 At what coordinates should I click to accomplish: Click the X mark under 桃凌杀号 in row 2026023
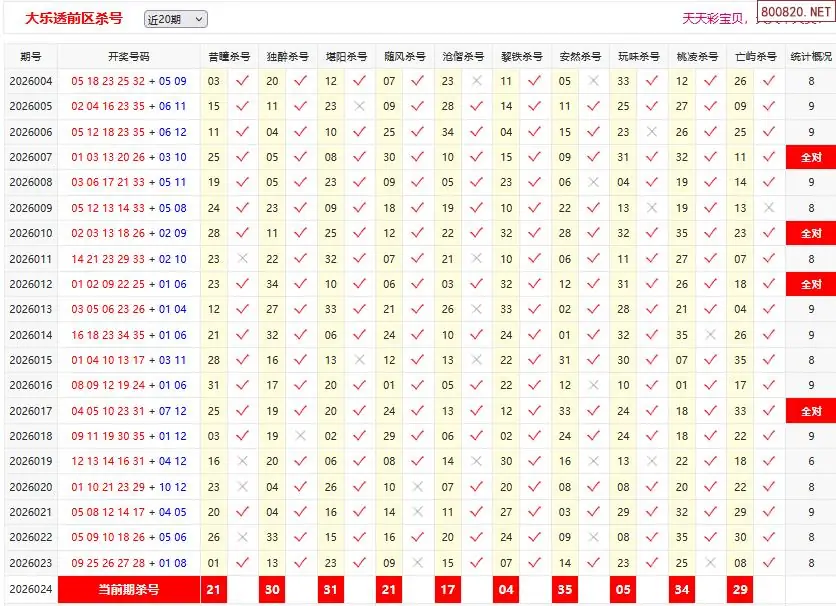711,563
